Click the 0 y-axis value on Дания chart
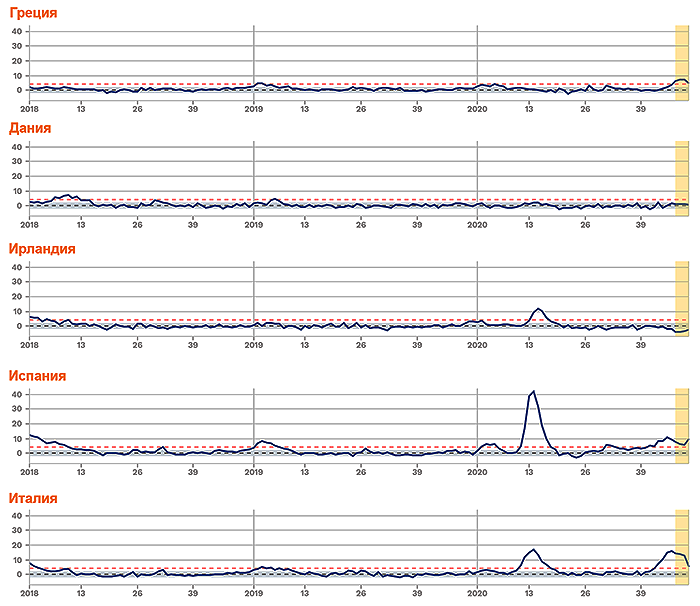Viewport: 700px width, 606px height. 19,206
